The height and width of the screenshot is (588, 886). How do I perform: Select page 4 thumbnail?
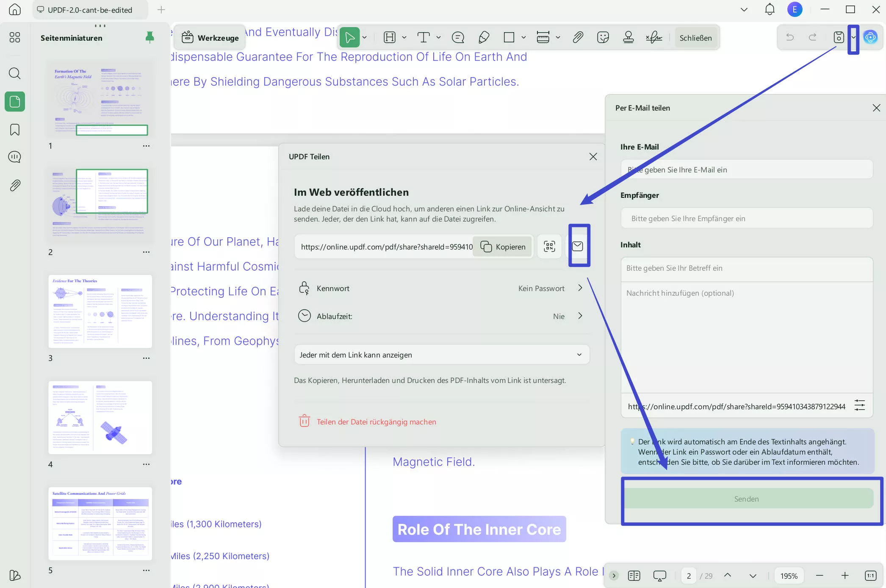(x=100, y=418)
